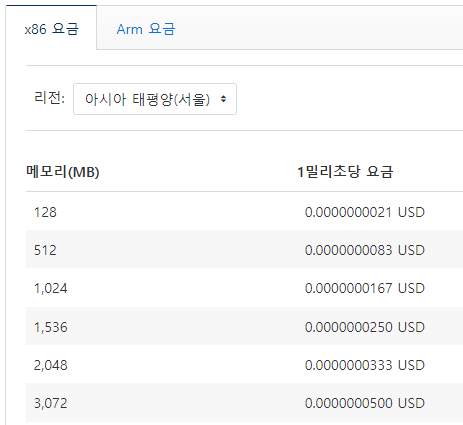The height and width of the screenshot is (425, 463).
Task: Click the price 0.0000000250 USD
Action: [x=365, y=327]
